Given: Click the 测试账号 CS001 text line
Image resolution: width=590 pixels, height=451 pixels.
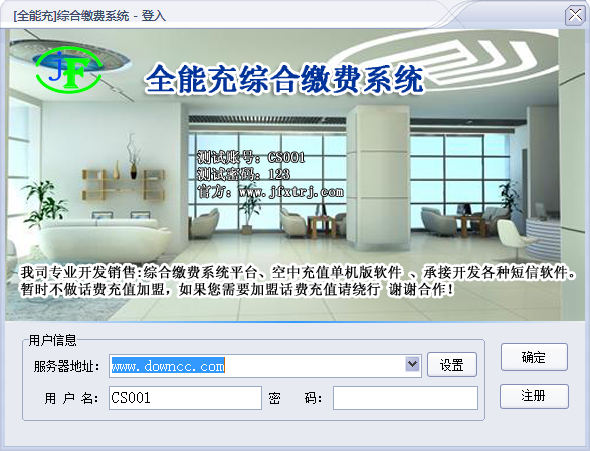Looking at the screenshot, I should click(251, 157).
